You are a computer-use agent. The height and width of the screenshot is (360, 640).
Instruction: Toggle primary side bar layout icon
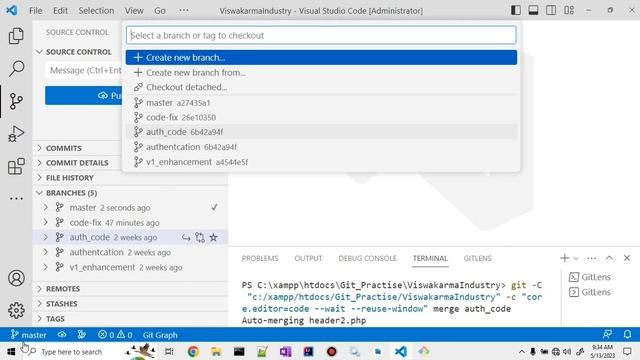pos(516,10)
